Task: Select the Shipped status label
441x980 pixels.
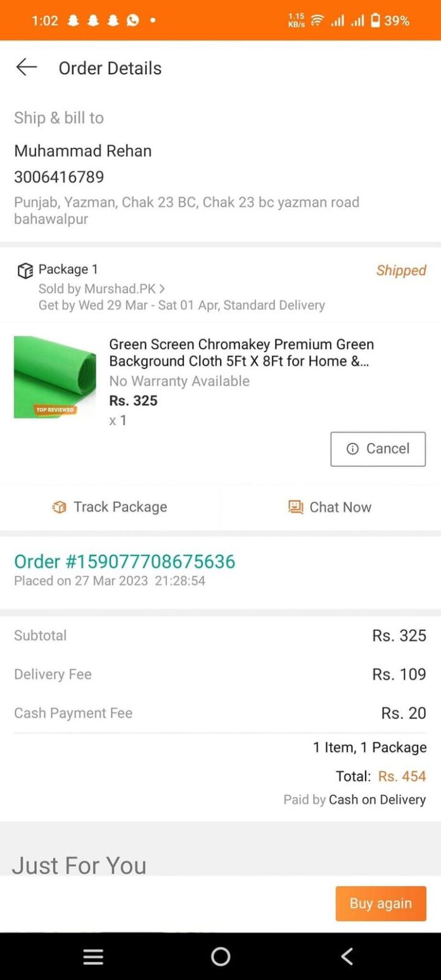Action: tap(401, 270)
